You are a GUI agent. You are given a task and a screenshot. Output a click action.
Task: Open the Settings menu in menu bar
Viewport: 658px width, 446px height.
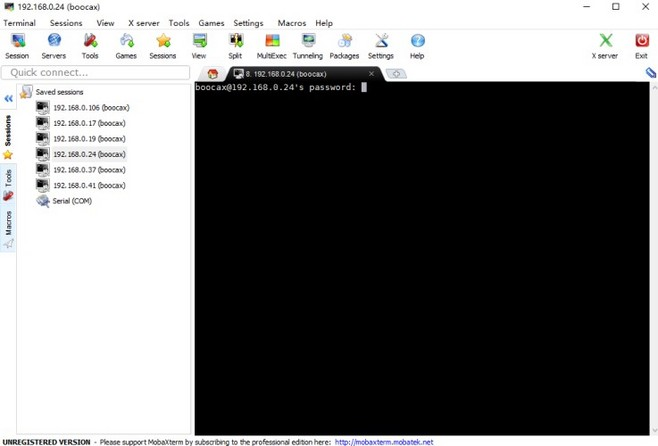(248, 23)
